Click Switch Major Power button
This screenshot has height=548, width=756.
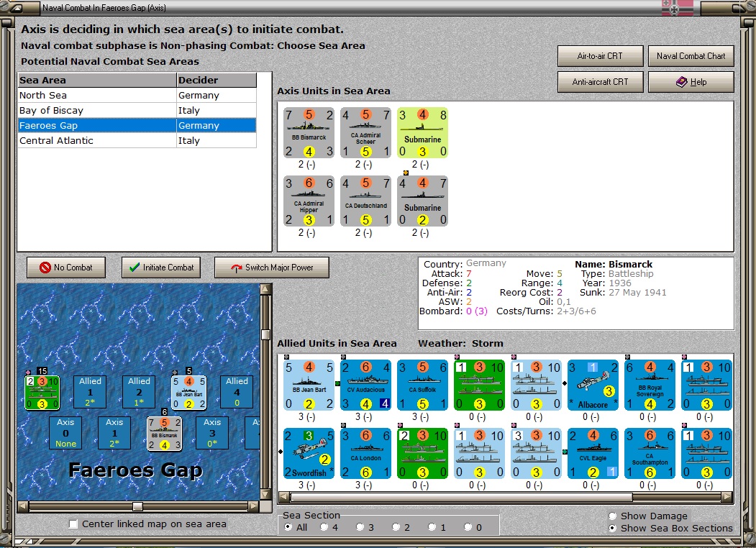pos(272,268)
